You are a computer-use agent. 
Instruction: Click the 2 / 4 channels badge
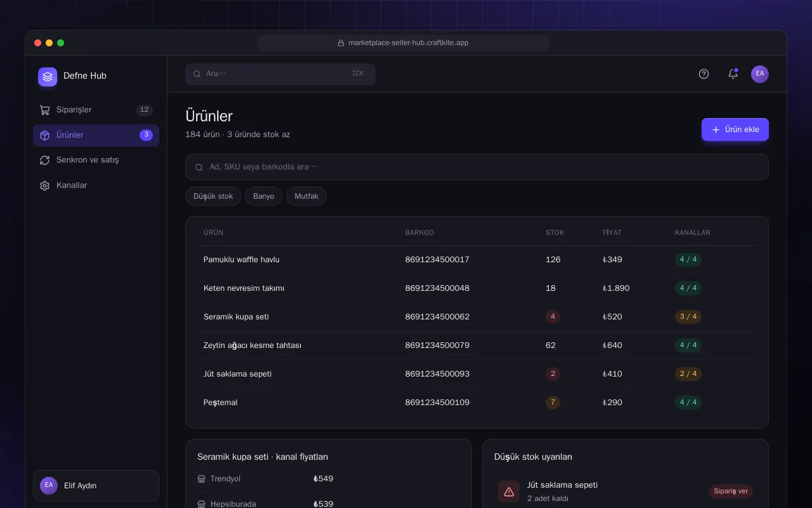(x=688, y=374)
